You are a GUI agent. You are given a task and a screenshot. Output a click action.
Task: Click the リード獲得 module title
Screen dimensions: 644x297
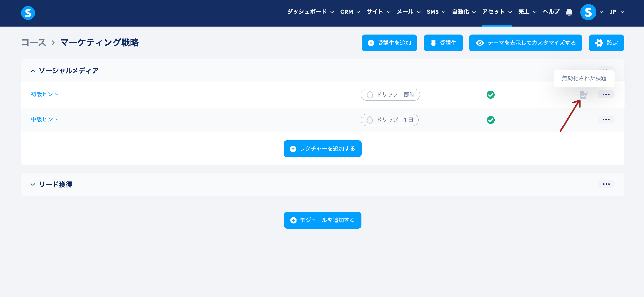click(x=55, y=184)
